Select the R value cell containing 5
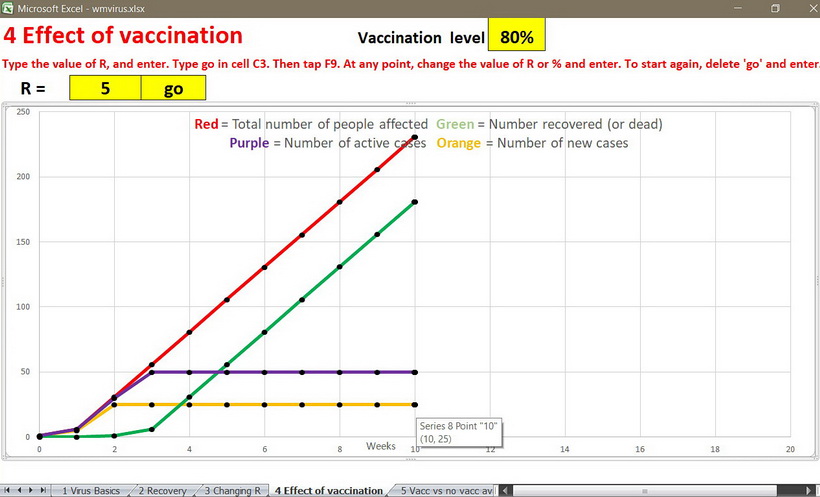Viewport: 820px width, 497px height. coord(105,88)
